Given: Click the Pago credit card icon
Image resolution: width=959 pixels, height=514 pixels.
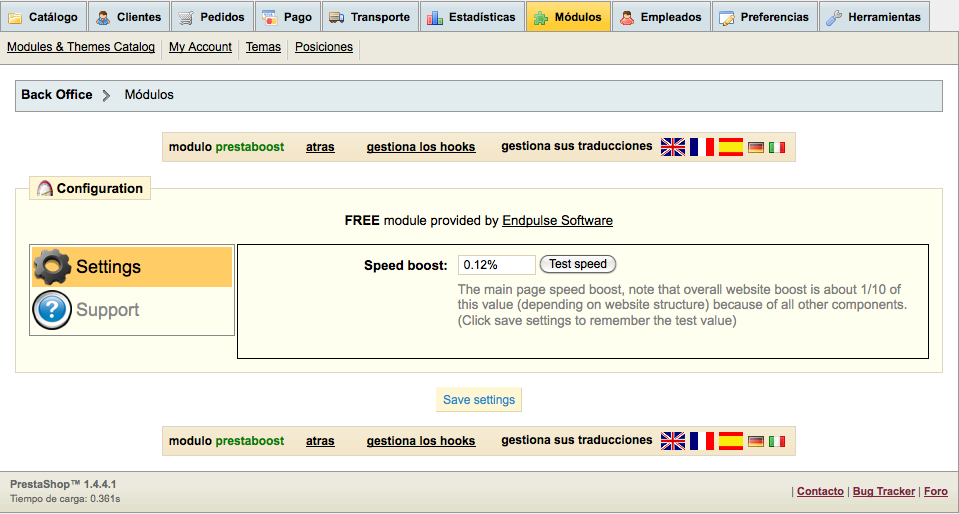Looking at the screenshot, I should pos(269,18).
